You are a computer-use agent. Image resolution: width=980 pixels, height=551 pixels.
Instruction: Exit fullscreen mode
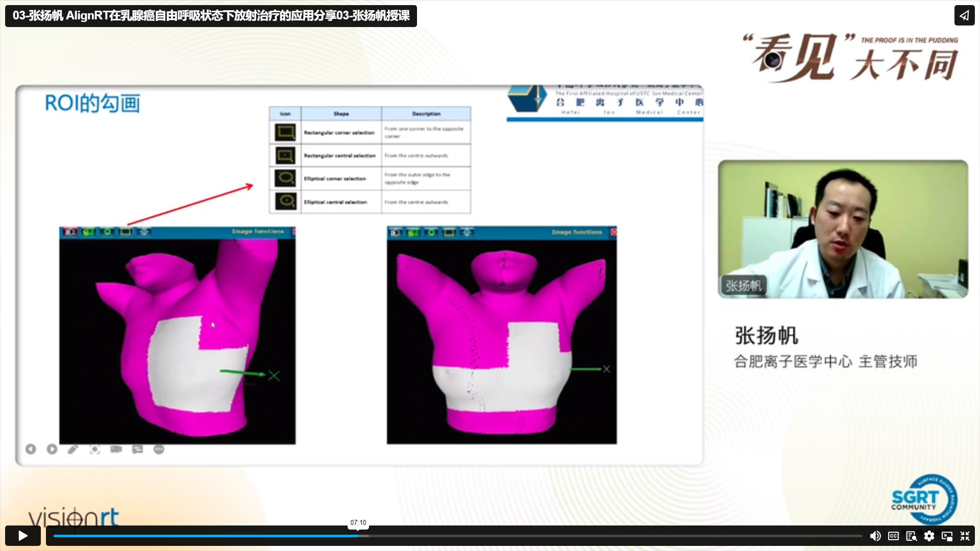[x=965, y=536]
